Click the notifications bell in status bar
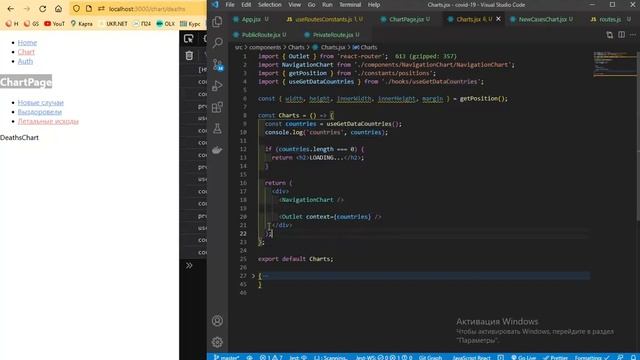This screenshot has height=360, width=640. click(633, 357)
